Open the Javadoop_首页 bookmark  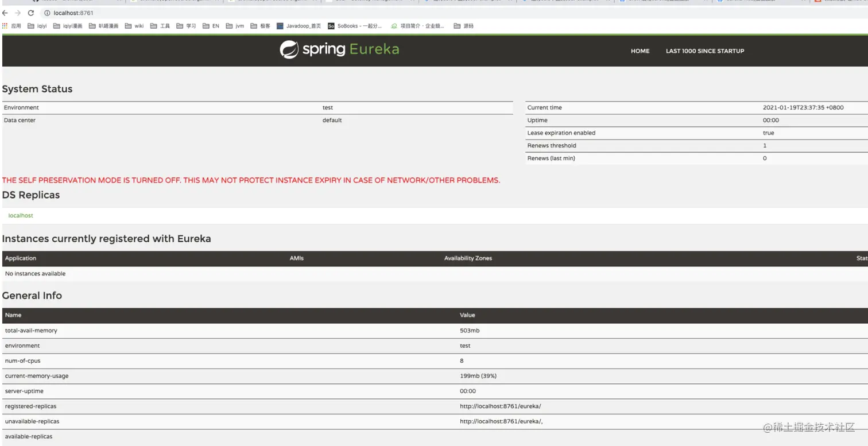pos(299,26)
